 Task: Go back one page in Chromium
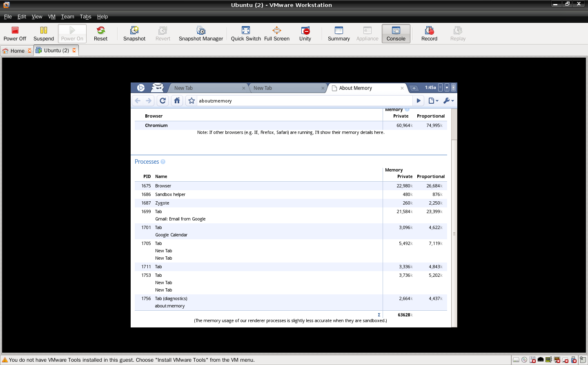point(138,100)
